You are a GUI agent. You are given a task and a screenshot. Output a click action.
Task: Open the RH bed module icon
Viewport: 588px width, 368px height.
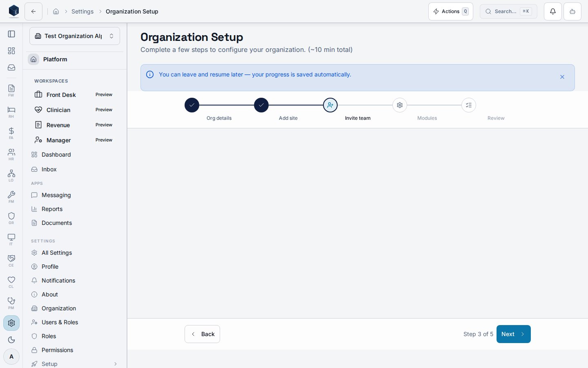point(11,112)
